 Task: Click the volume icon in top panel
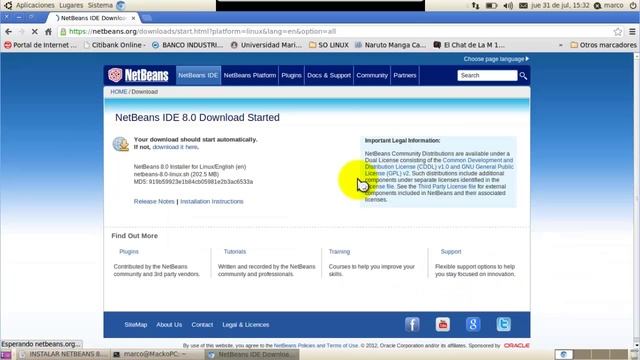click(508, 5)
